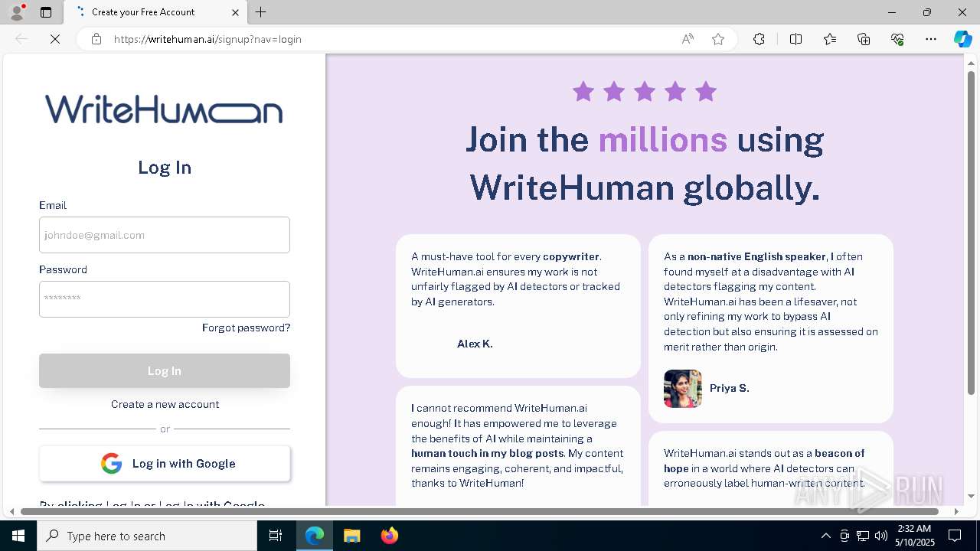Open the Favorites list icon
The image size is (980, 551).
click(830, 39)
